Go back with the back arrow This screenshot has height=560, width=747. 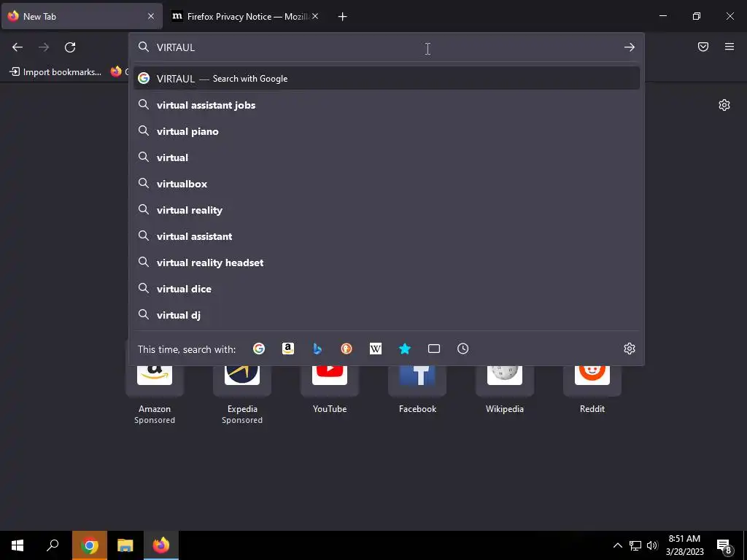point(18,47)
